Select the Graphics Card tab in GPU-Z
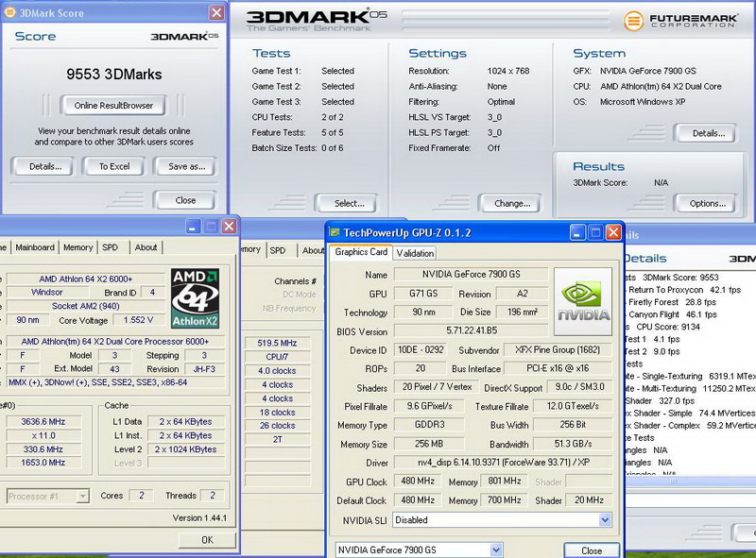The image size is (756, 558). tap(361, 252)
